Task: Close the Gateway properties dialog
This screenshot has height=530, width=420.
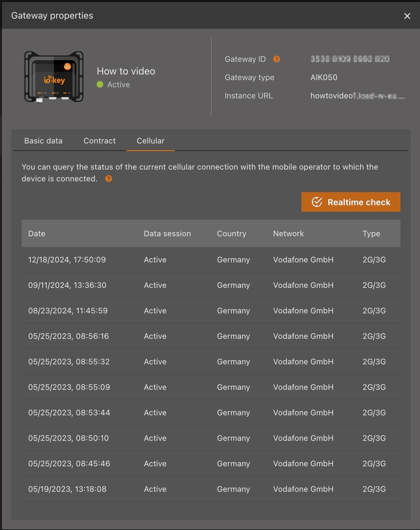Action: coord(407,16)
